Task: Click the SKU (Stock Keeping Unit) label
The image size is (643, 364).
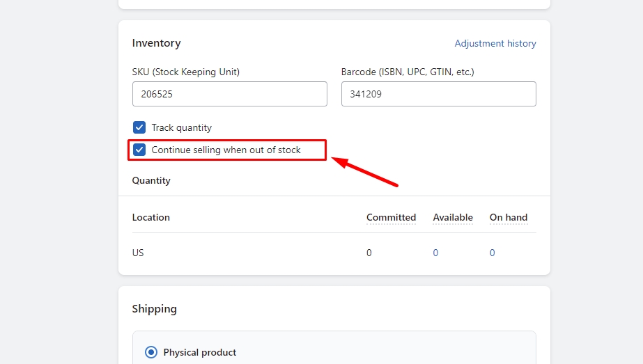Action: pos(186,72)
